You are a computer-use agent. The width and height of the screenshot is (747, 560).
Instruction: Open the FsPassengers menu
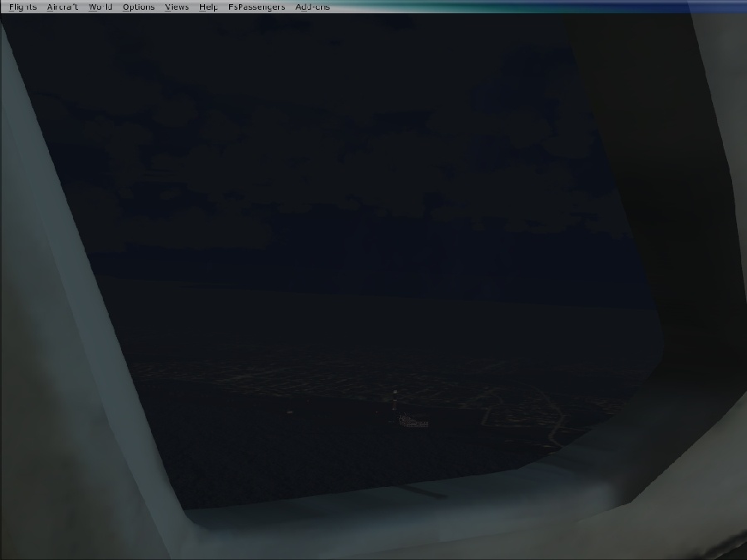256,7
